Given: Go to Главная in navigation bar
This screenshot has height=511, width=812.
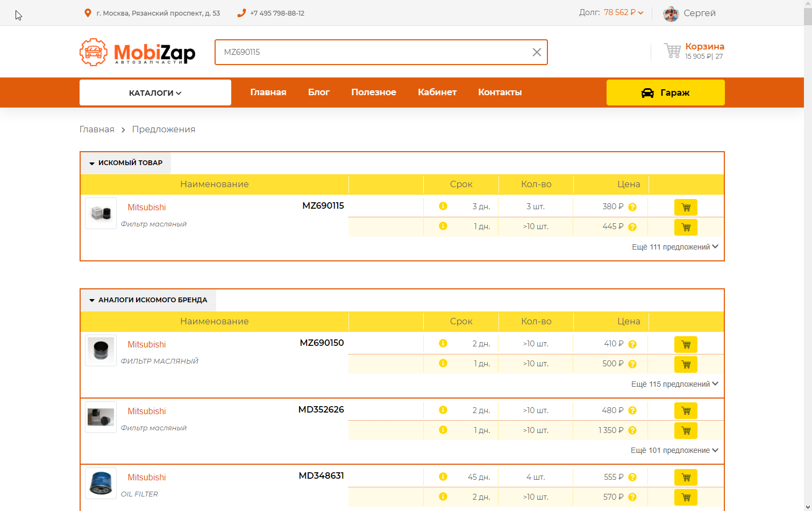Looking at the screenshot, I should point(268,92).
